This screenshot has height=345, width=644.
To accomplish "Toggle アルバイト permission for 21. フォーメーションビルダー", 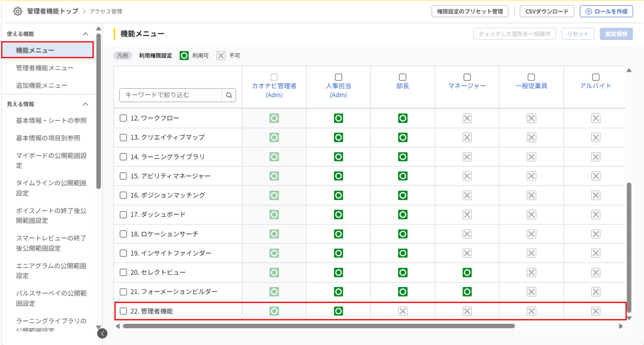I will click(x=596, y=292).
